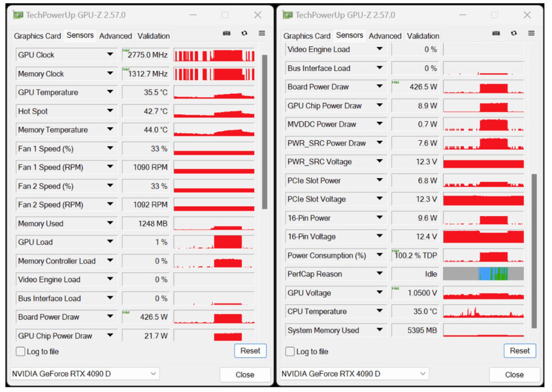Toggle Log to file in left window
Screen dimensions: 552x392
pos(20,351)
